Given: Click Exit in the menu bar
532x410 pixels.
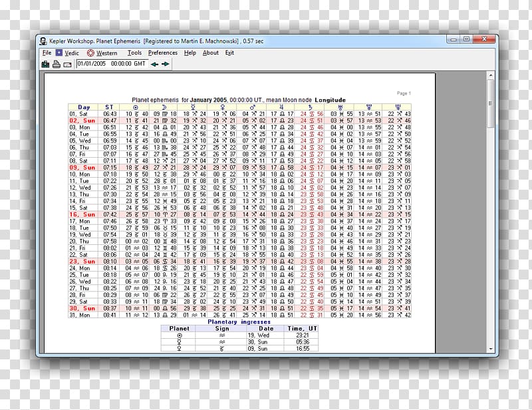Looking at the screenshot, I should [229, 53].
